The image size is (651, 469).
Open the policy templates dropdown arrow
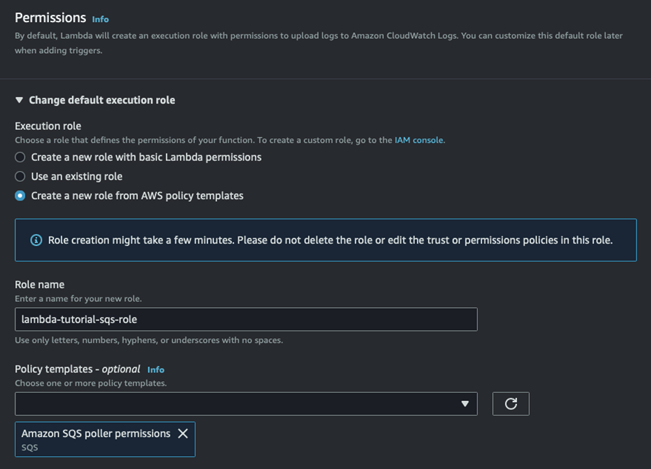(465, 404)
